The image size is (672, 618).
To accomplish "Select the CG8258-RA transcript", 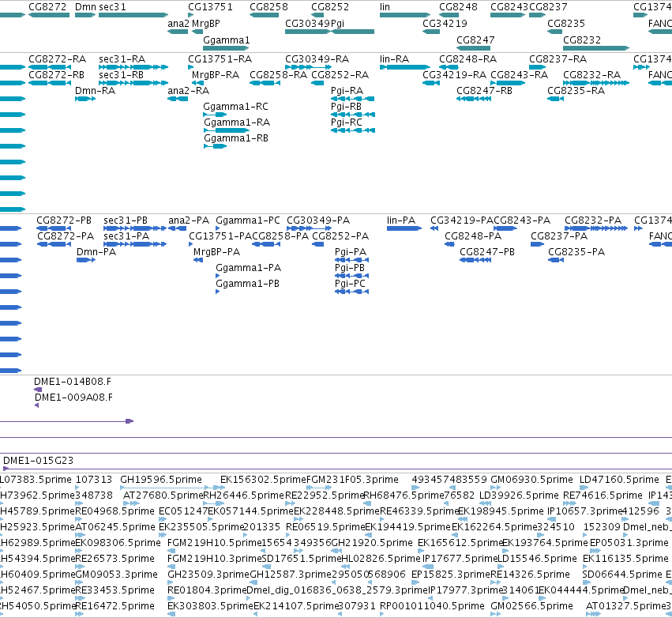I will [265, 83].
